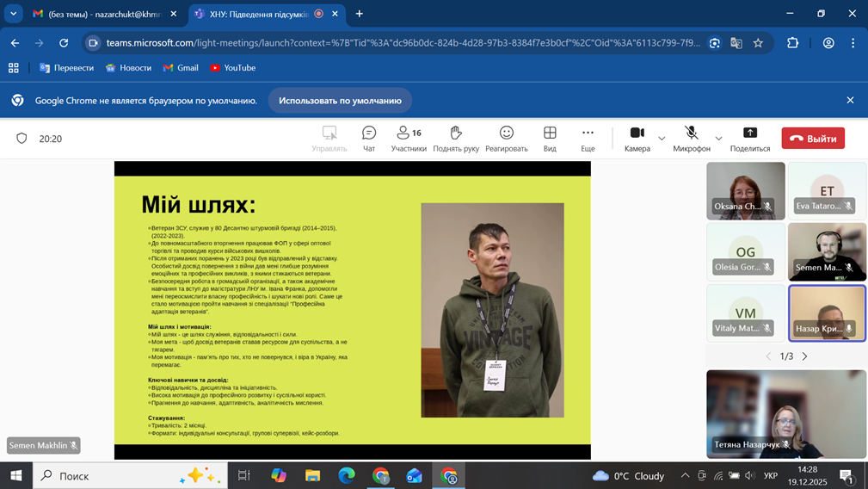Unmute the microphone
Viewport: 868px width, 489px height.
[691, 138]
